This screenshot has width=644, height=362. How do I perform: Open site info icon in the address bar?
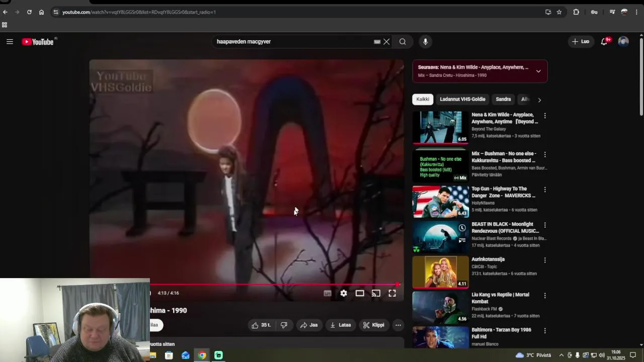[55, 12]
